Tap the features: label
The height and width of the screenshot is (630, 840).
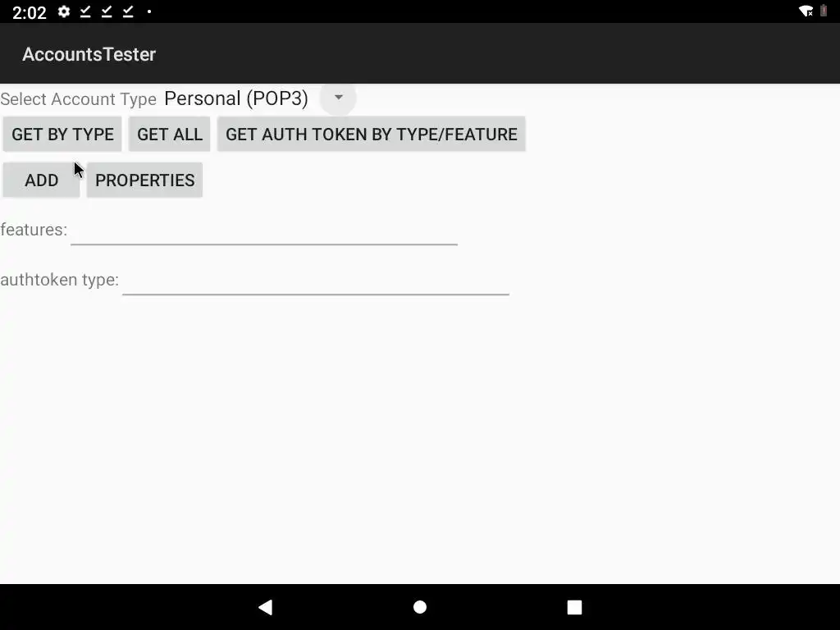tap(34, 230)
